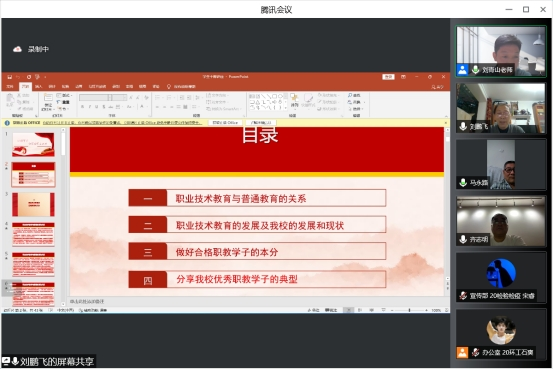Screen dimensions: 553x369
Task: Click the green microphone icon next to 刘青山老师
Action: [475, 70]
